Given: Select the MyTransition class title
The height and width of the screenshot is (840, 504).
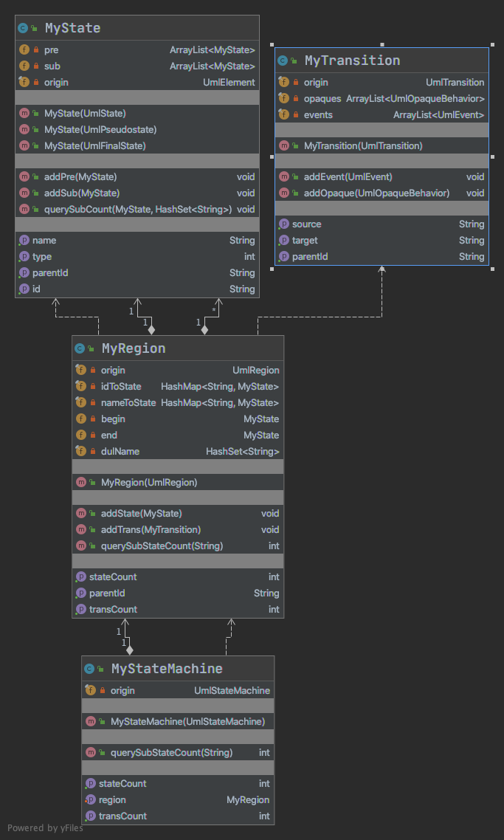Looking at the screenshot, I should (353, 61).
